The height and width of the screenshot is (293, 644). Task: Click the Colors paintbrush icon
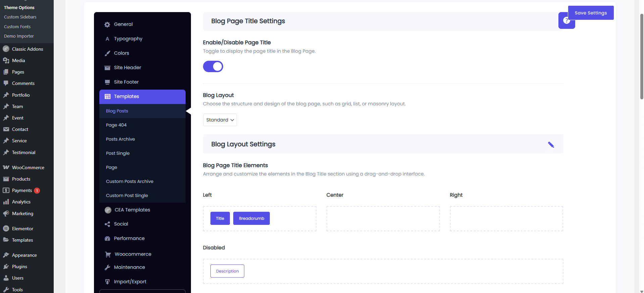pyautogui.click(x=107, y=53)
